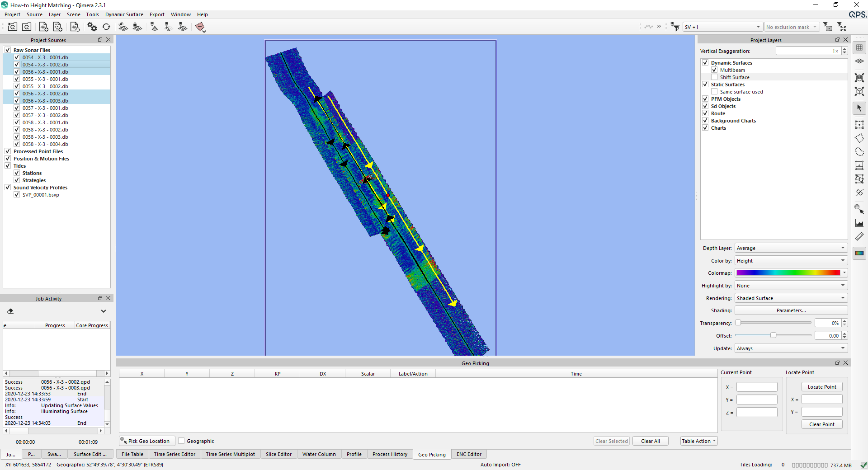This screenshot has width=868, height=470.
Task: Select the measure ruler tool
Action: (859, 236)
